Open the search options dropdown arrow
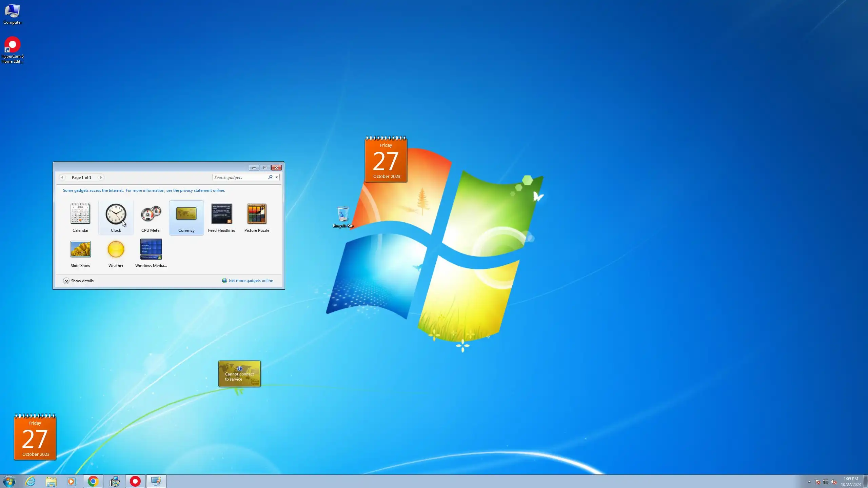Screen dimensions: 868x488 (x=277, y=177)
